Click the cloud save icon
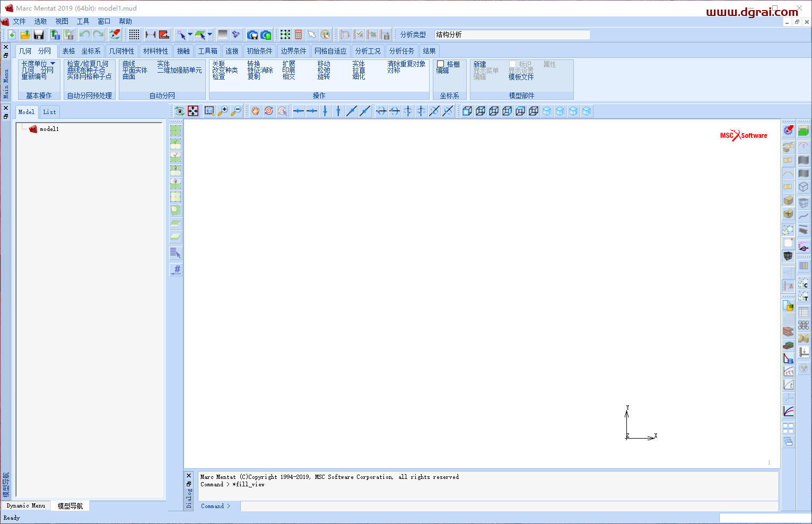 252,34
